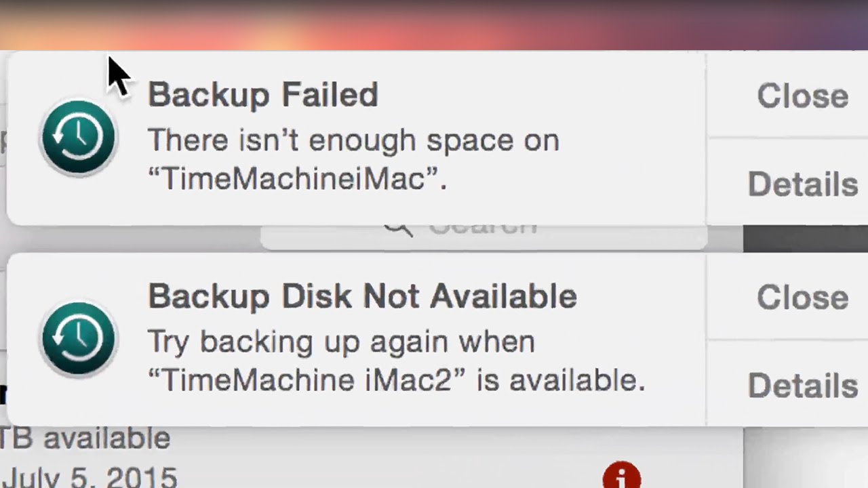868x488 pixels.
Task: Click Time Machine icon in Backup Disk Not Available alert
Action: point(78,339)
